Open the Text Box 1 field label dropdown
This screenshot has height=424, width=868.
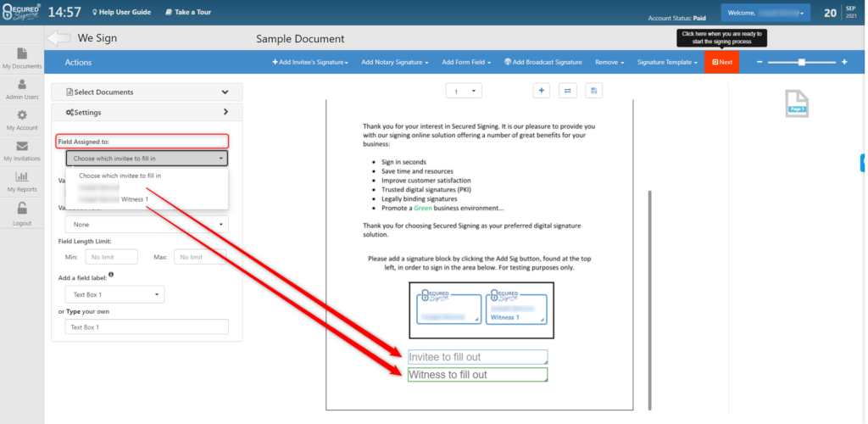(x=114, y=294)
